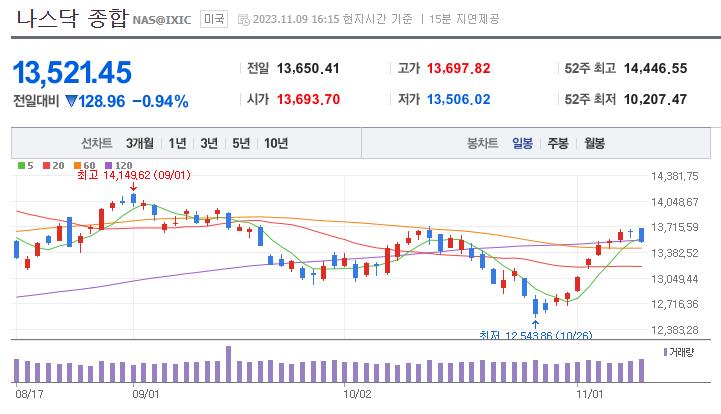The height and width of the screenshot is (414, 721).
Task: Click the blue arrow at the 최저 marker
Action: [536, 322]
